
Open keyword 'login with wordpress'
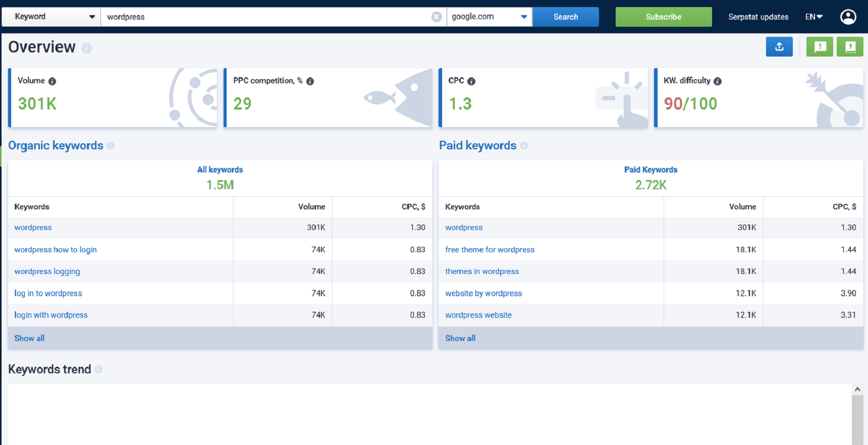pyautogui.click(x=51, y=315)
